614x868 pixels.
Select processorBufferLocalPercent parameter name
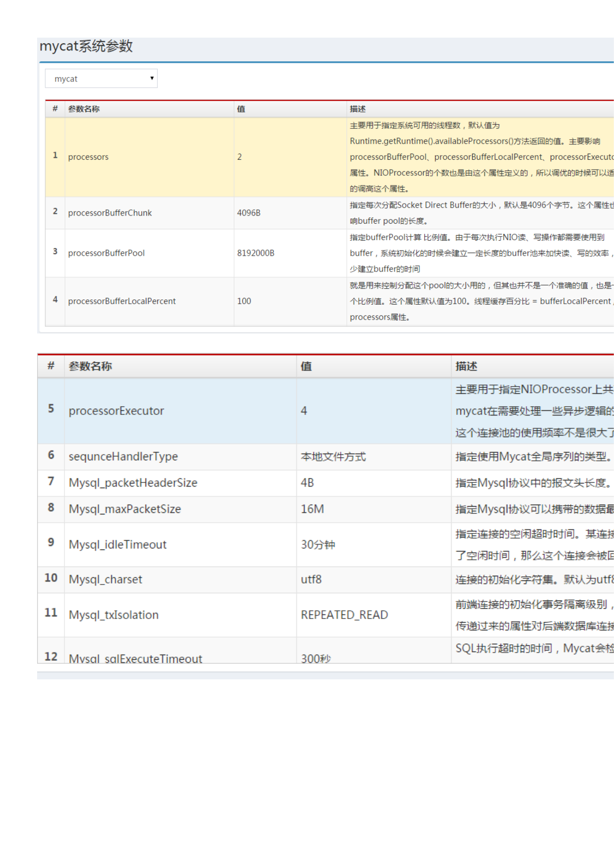tap(122, 301)
